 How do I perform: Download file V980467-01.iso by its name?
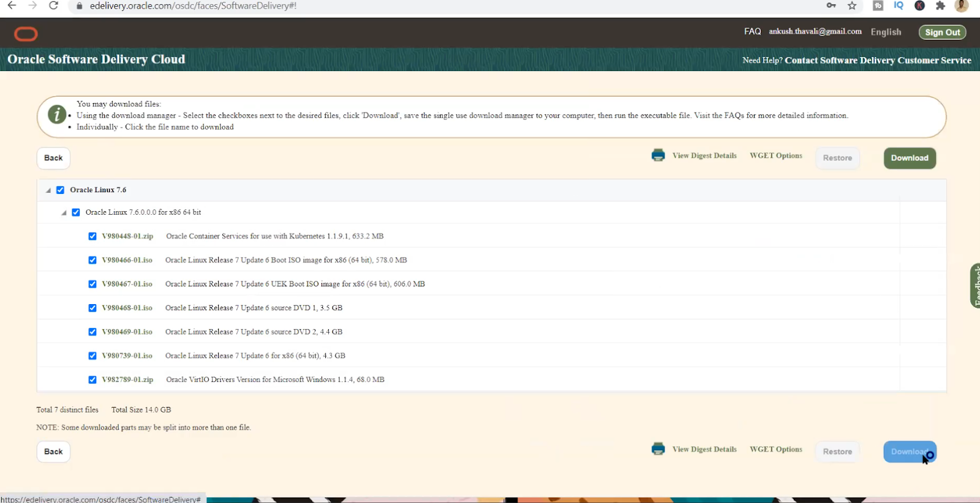pyautogui.click(x=127, y=284)
